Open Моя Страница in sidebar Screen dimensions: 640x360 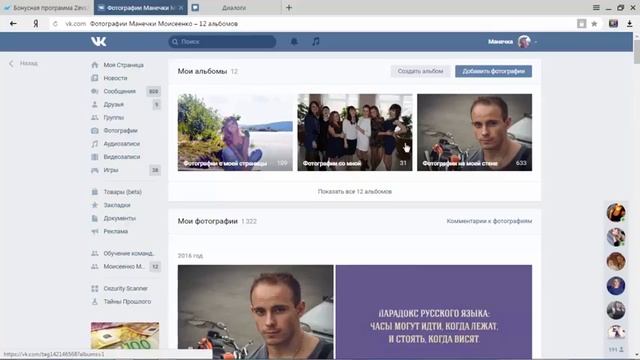pyautogui.click(x=123, y=65)
